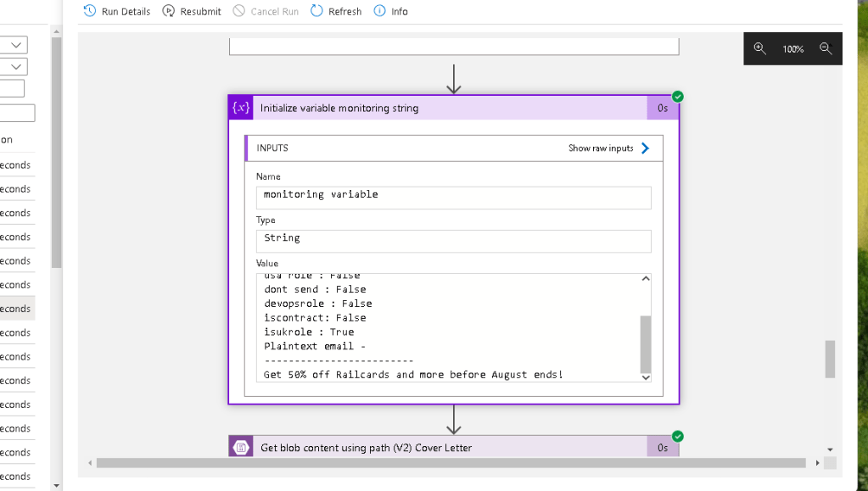The width and height of the screenshot is (868, 491).
Task: Click the 'devopsrole : False' line
Action: 317,304
